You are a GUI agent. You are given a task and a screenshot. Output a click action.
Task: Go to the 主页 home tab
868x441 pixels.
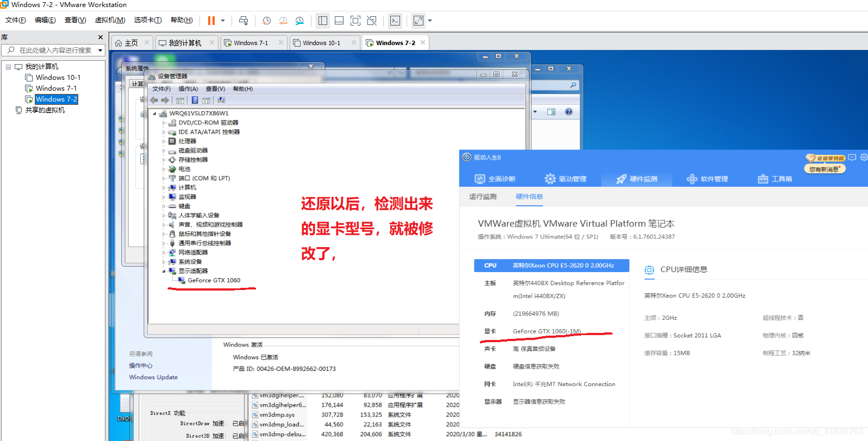(131, 43)
